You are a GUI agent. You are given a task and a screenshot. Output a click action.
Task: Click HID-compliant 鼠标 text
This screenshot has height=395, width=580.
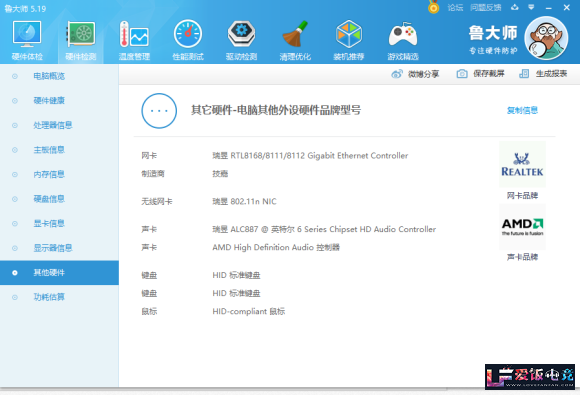pyautogui.click(x=249, y=311)
